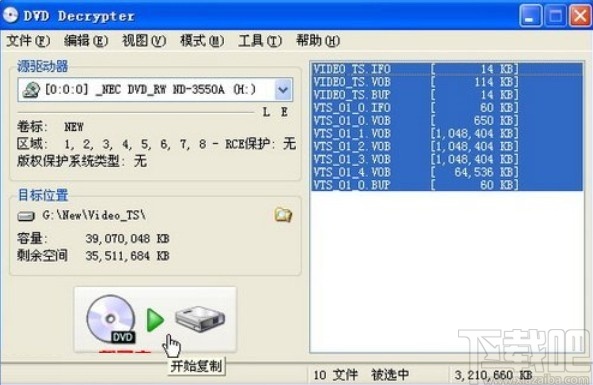
Task: Click the status bar 10 文件 被选中 text
Action: (x=361, y=375)
